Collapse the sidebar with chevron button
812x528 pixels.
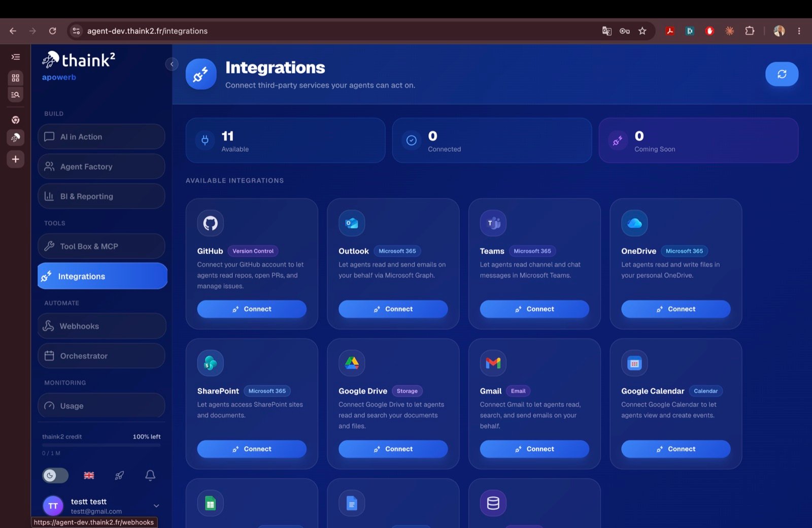pos(172,64)
